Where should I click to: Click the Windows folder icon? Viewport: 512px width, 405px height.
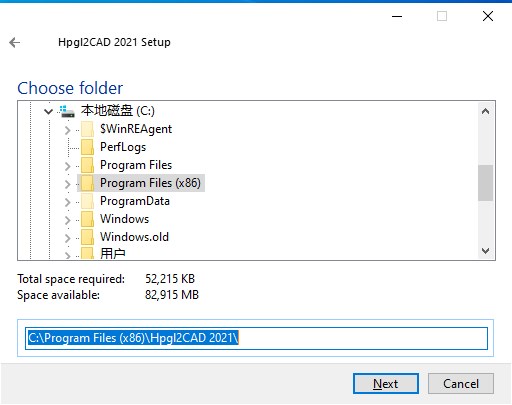(87, 219)
